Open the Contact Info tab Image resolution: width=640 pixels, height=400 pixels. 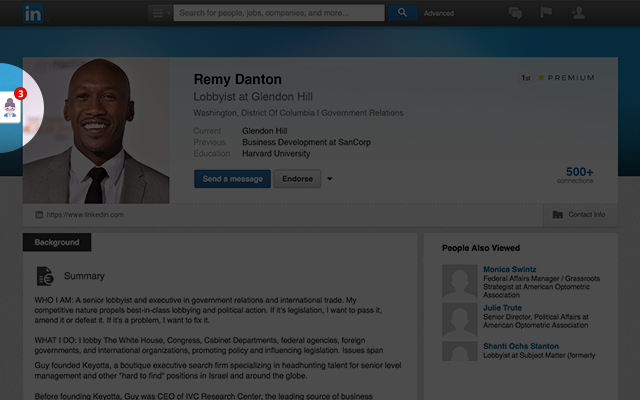[x=580, y=215]
